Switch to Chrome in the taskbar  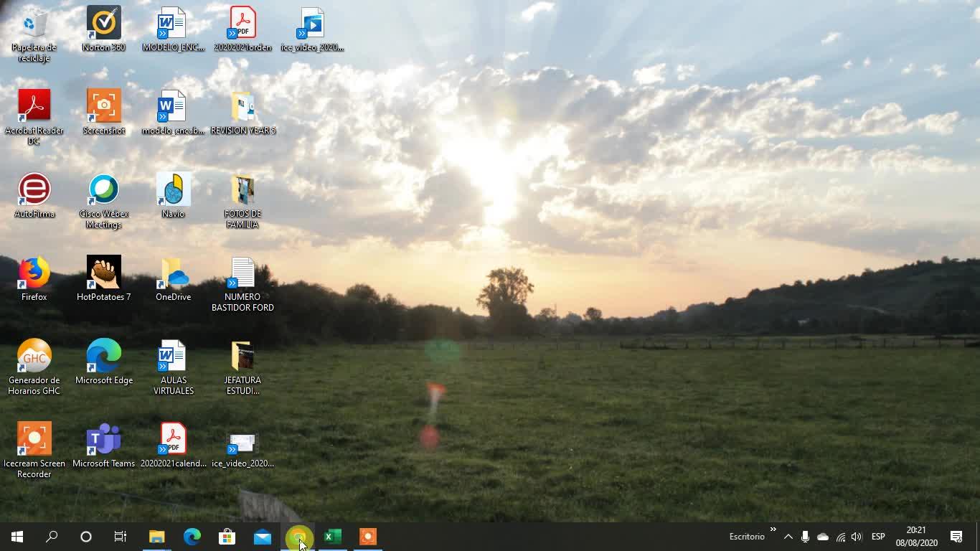tap(298, 537)
